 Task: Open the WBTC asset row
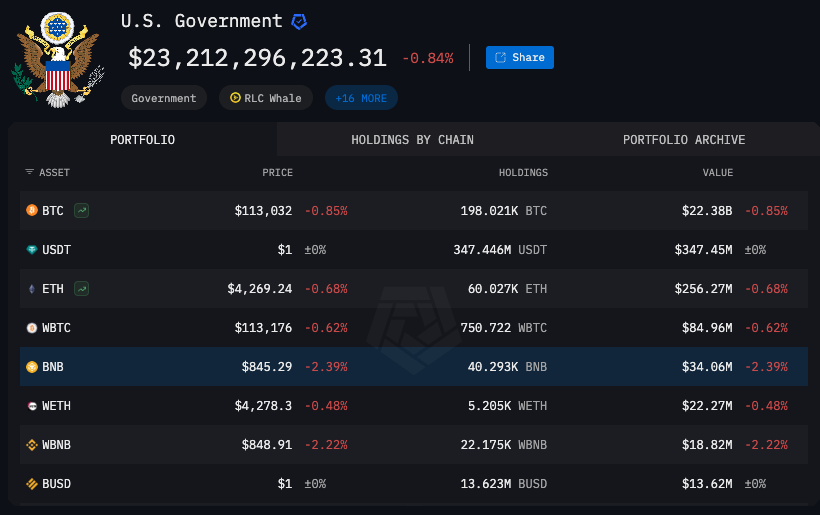(56, 328)
